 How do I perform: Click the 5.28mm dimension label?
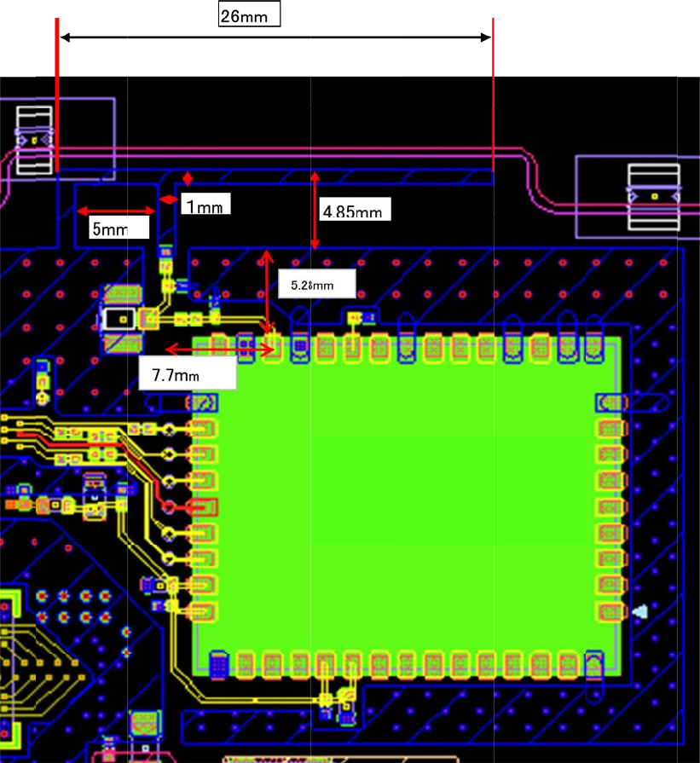click(317, 283)
